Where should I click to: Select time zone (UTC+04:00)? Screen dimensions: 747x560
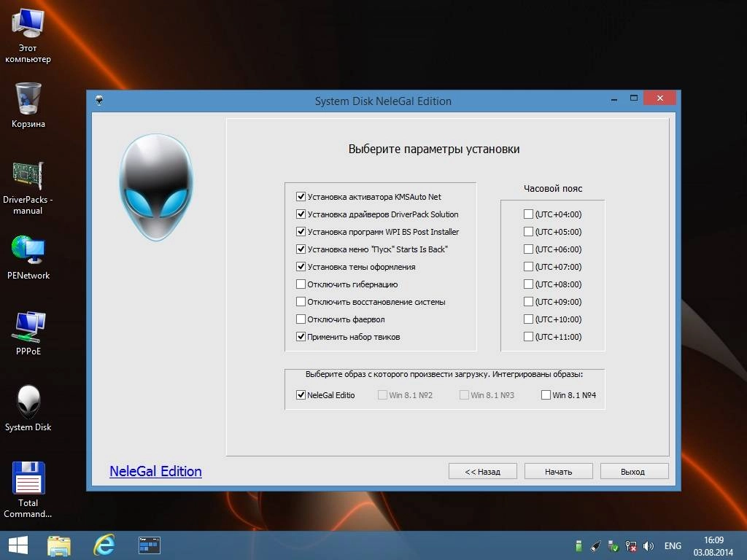(528, 214)
